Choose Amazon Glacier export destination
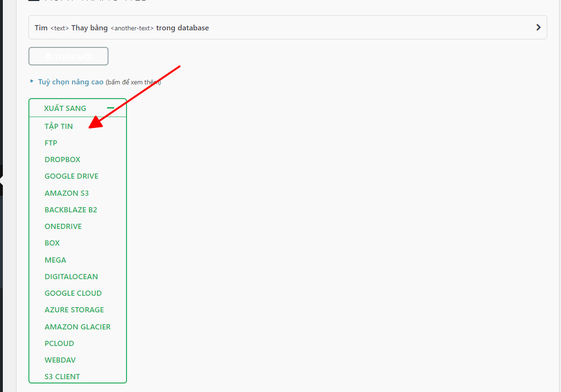Image resolution: width=561 pixels, height=392 pixels. pyautogui.click(x=78, y=327)
